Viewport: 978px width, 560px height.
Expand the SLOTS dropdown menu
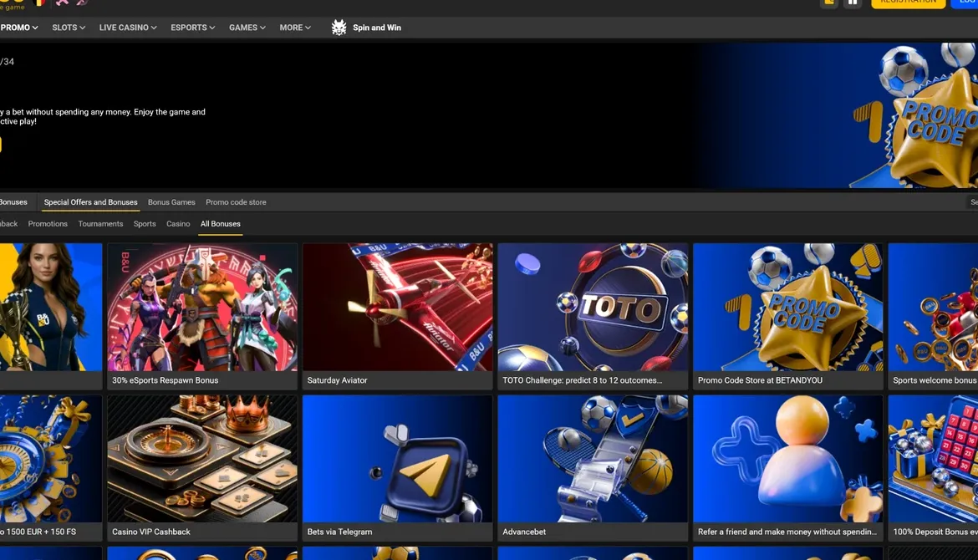(69, 28)
